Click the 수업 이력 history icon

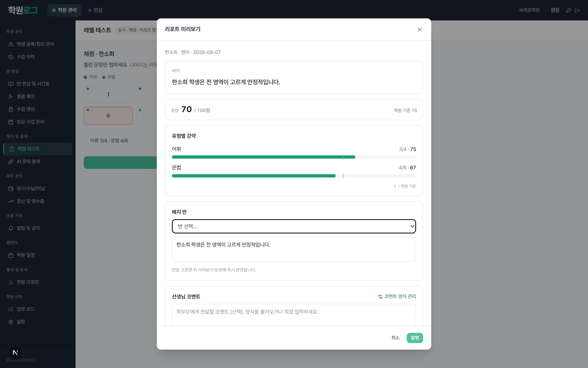[11, 57]
